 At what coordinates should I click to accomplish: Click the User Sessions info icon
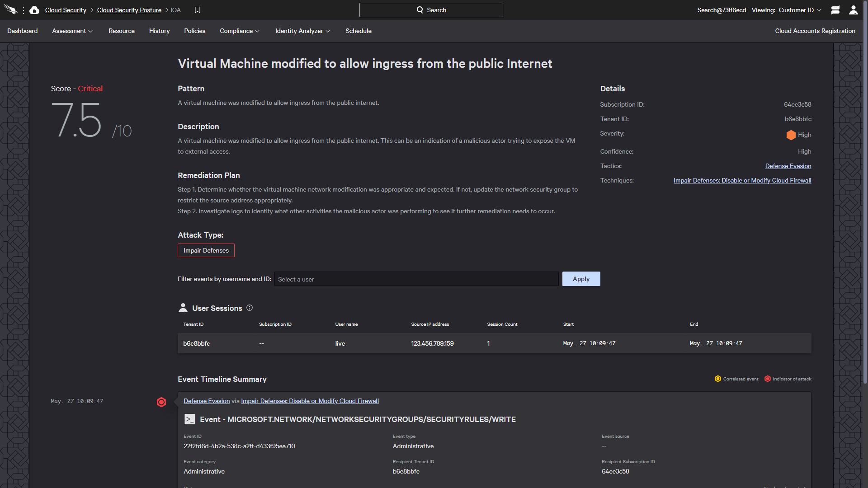[250, 308]
